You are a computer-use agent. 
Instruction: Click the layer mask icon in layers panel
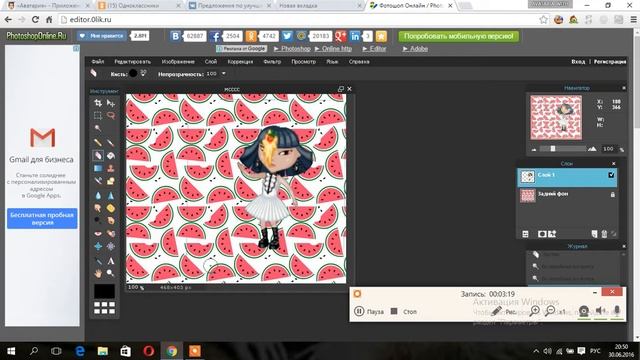[542, 234]
